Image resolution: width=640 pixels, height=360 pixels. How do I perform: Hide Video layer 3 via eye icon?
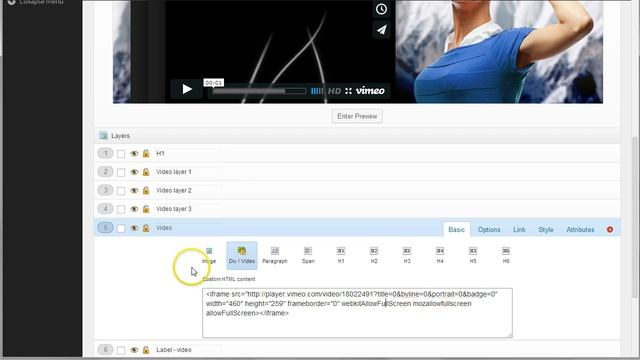pyautogui.click(x=134, y=209)
